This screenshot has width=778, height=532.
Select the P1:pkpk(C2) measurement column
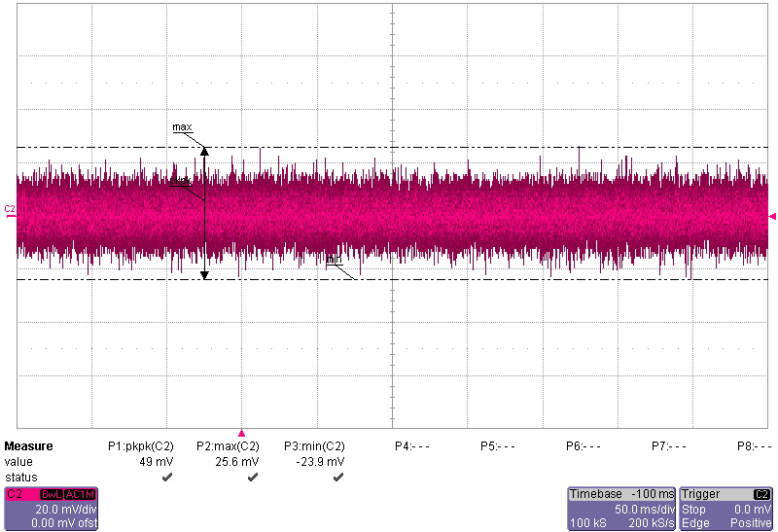pyautogui.click(x=140, y=446)
